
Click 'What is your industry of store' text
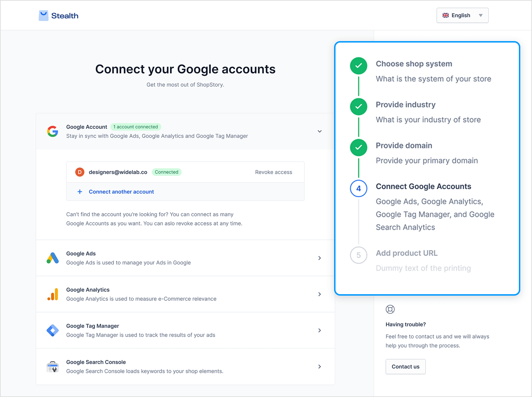click(428, 120)
